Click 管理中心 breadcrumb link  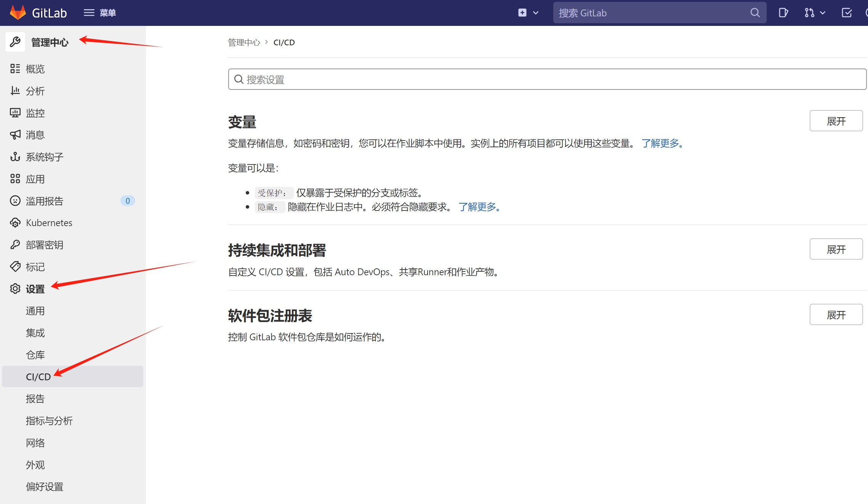[x=244, y=42]
